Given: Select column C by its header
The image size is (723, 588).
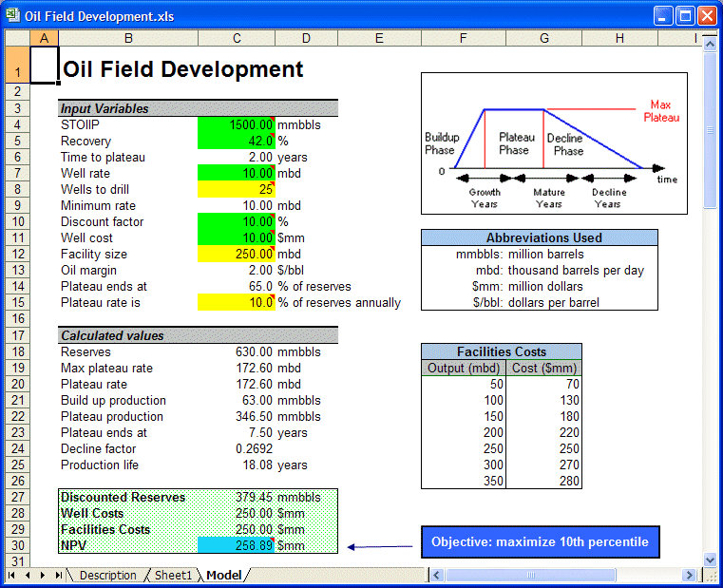Looking at the screenshot, I should [237, 38].
